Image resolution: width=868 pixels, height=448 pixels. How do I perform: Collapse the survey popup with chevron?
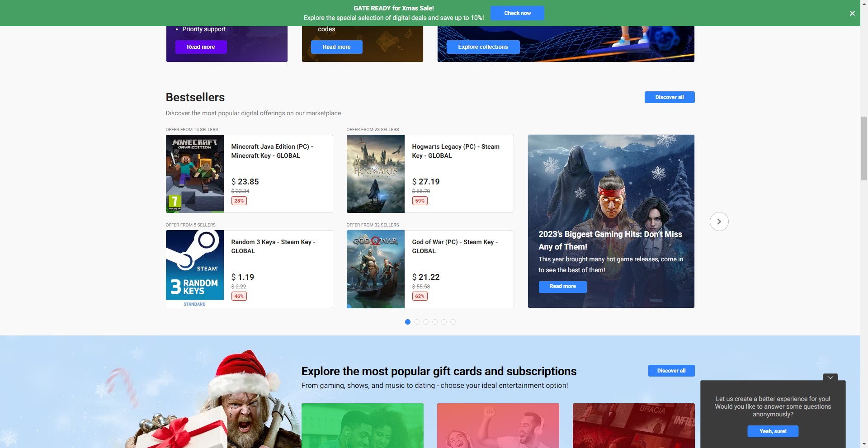click(830, 377)
